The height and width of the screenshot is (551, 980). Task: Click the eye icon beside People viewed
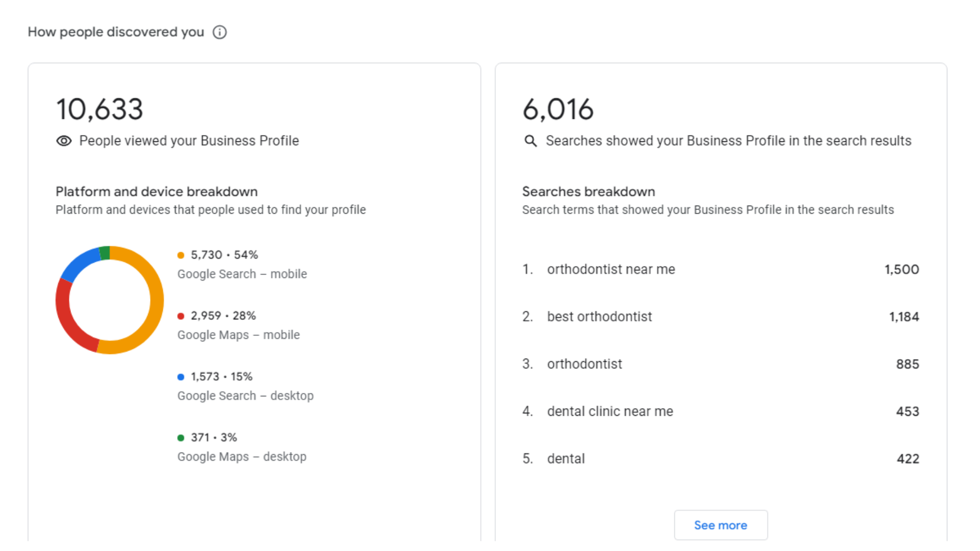pyautogui.click(x=64, y=141)
